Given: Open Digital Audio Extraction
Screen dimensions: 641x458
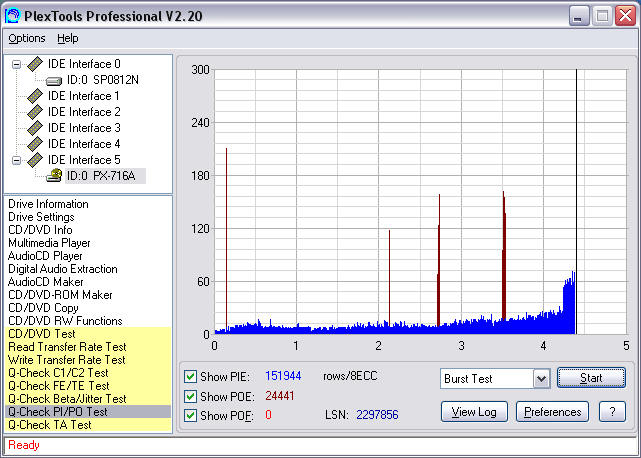Looking at the screenshot, I should pyautogui.click(x=63, y=269).
